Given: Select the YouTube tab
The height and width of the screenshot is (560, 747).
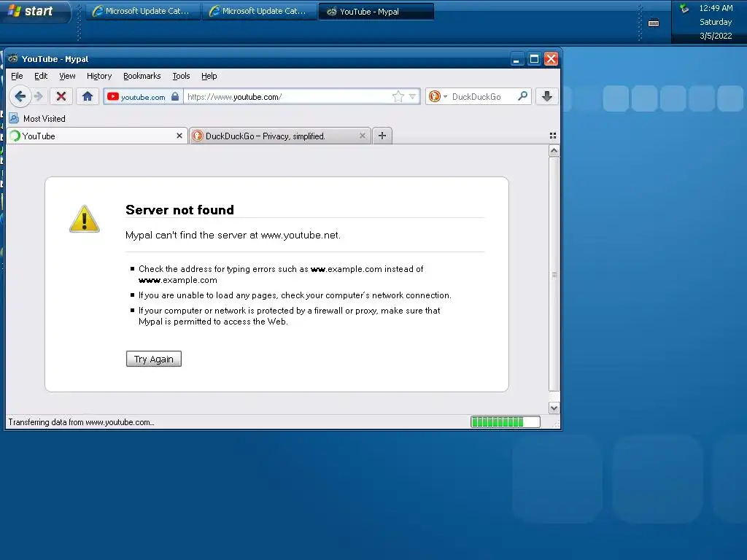Looking at the screenshot, I should coord(97,136).
